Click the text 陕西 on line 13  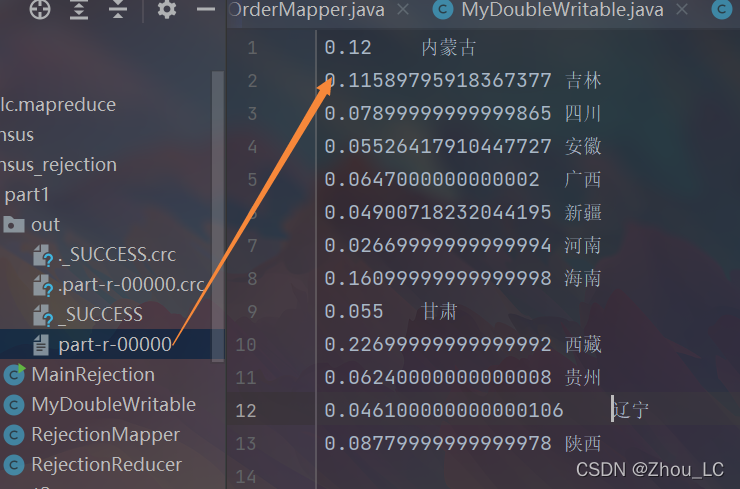[x=583, y=444]
